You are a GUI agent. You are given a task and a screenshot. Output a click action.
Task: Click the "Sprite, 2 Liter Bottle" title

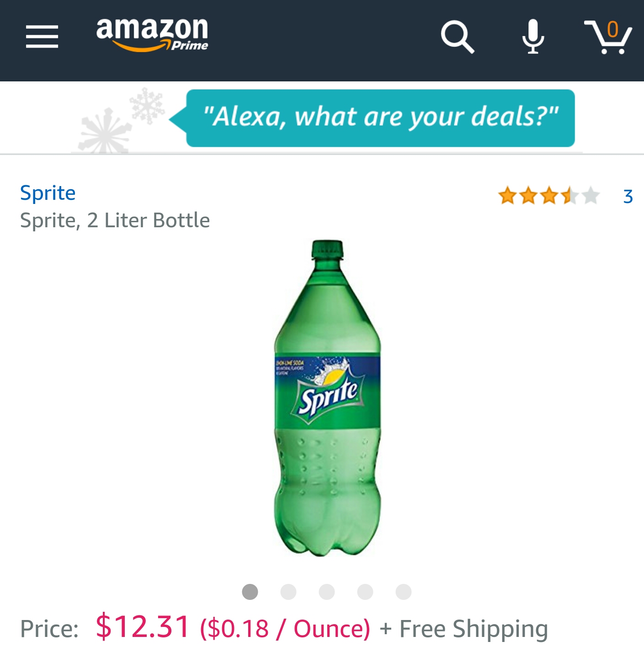(x=115, y=220)
